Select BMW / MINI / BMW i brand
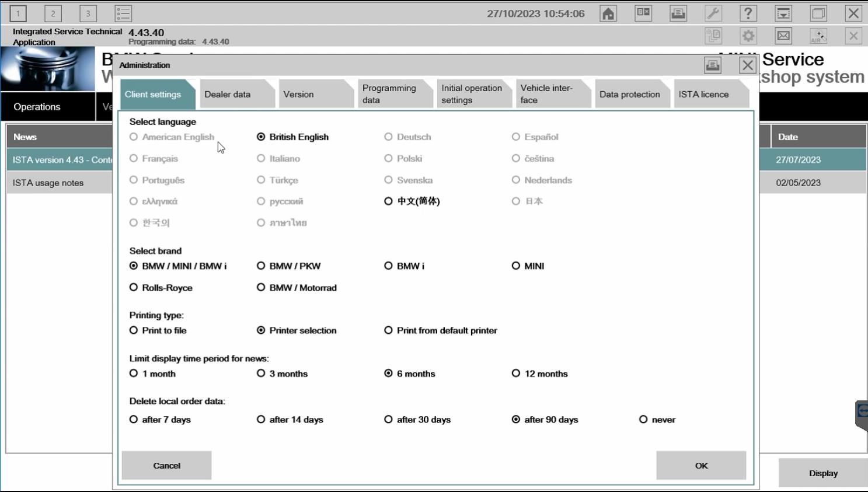This screenshot has width=868, height=492. tap(178, 266)
